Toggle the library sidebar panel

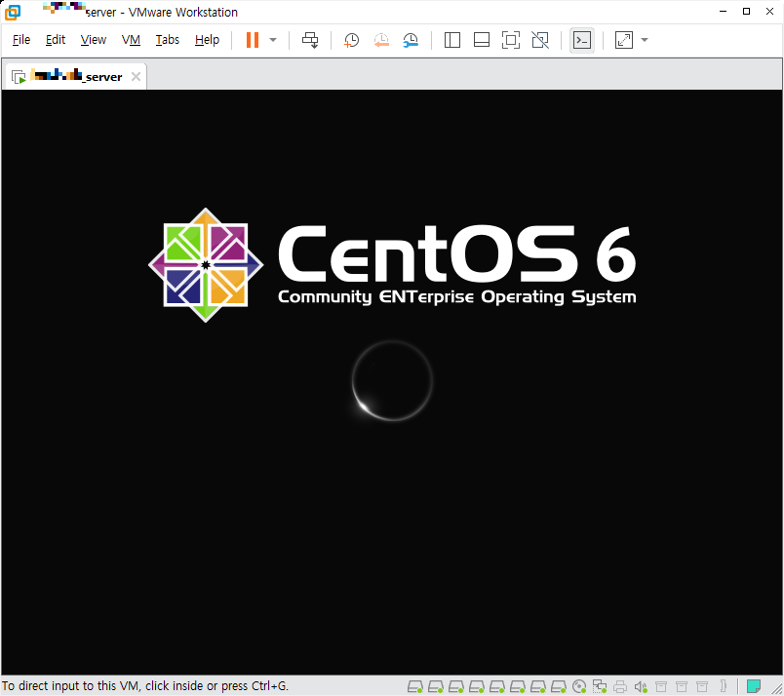452,40
